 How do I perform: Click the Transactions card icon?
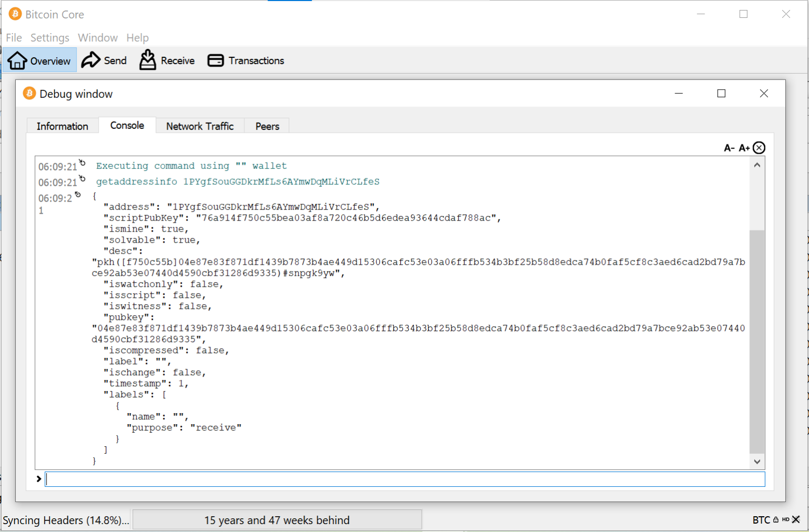point(216,61)
